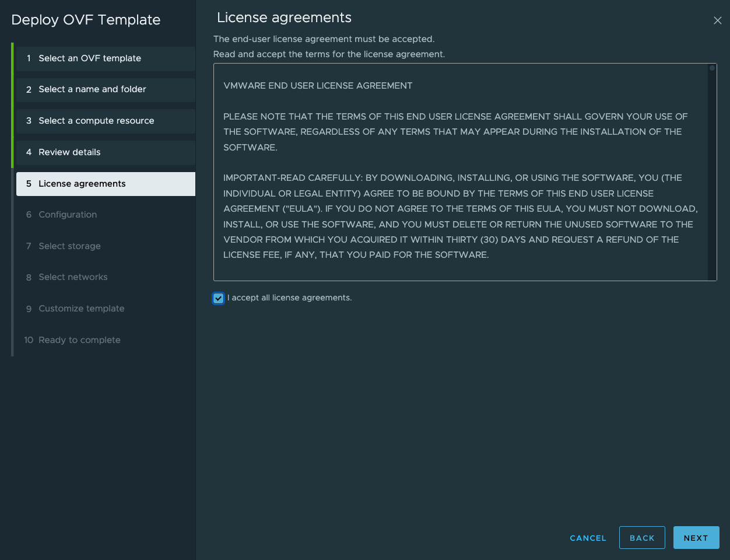Return to Select a name and folder step
The width and height of the screenshot is (730, 560).
(92, 89)
